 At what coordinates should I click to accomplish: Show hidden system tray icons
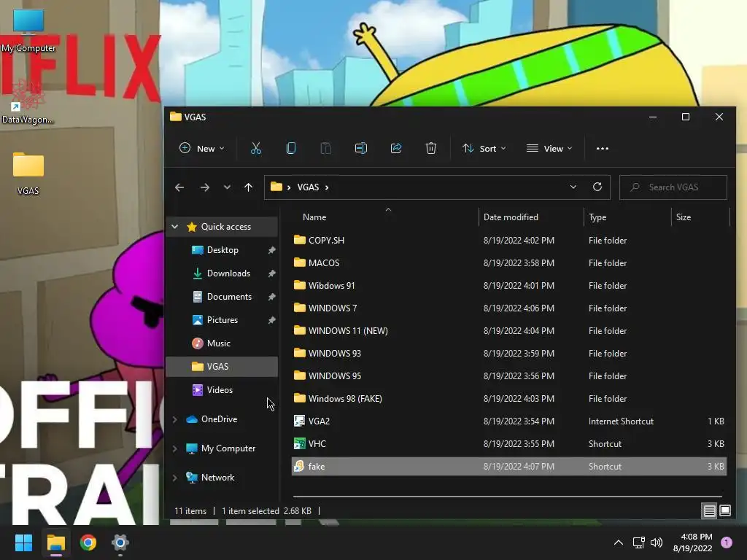(x=619, y=542)
